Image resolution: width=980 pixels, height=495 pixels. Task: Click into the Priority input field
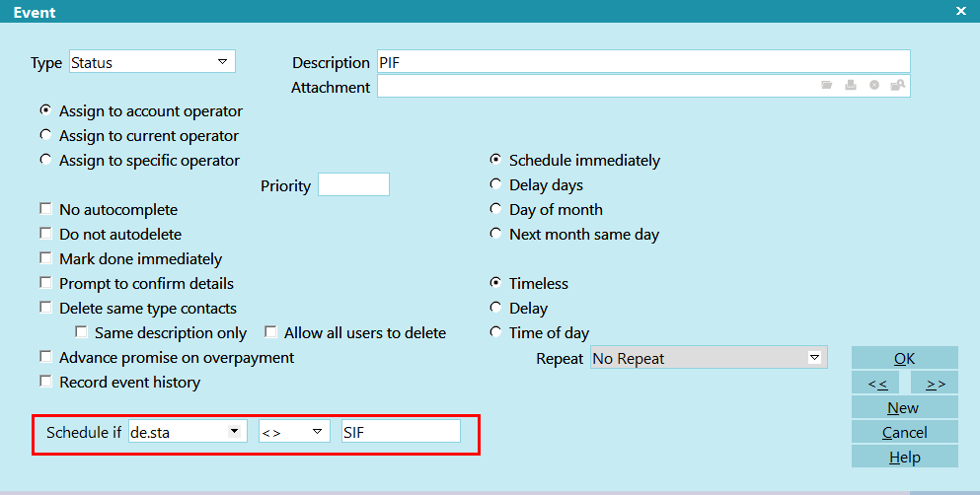tap(353, 184)
